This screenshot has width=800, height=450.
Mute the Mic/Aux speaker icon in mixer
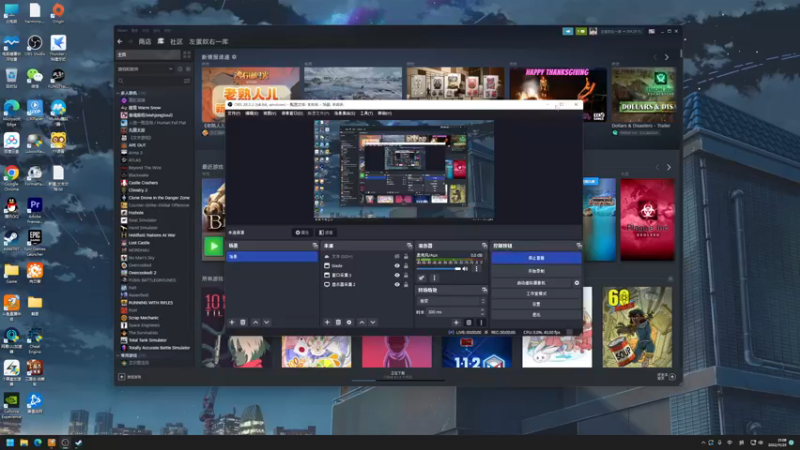pos(465,269)
